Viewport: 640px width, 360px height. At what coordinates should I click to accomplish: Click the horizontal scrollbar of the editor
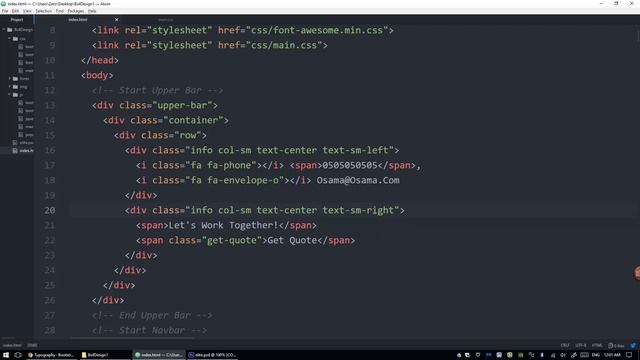click(x=132, y=338)
